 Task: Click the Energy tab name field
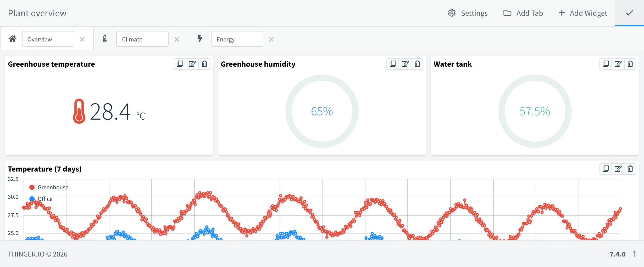(x=237, y=39)
